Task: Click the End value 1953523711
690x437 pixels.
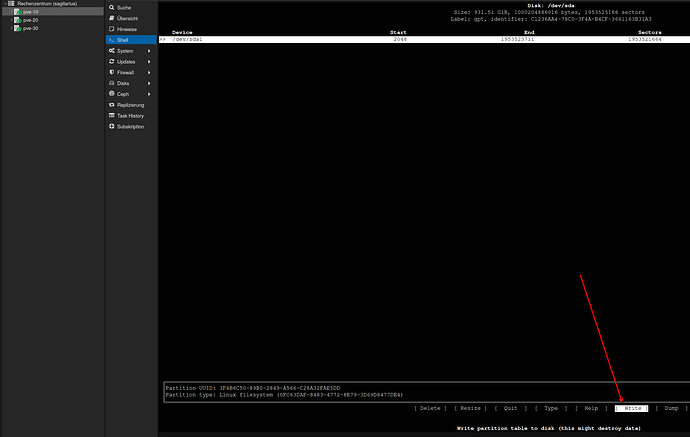Action: (517, 39)
